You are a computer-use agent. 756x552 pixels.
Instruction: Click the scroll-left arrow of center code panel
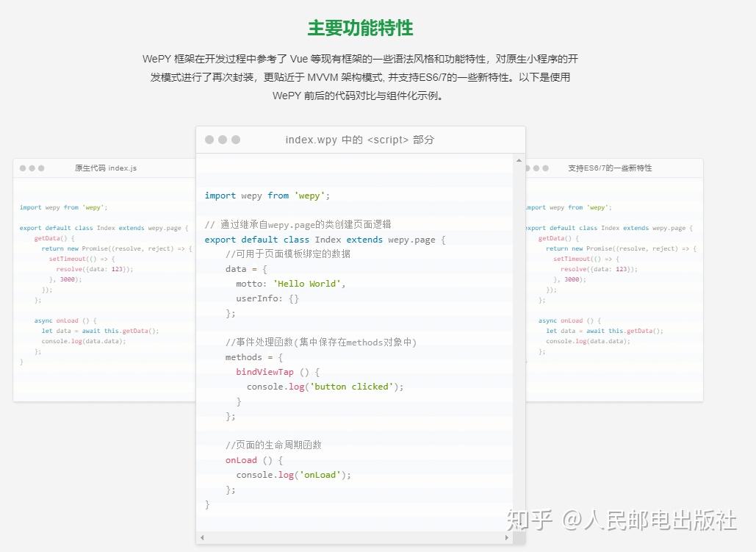click(x=202, y=537)
